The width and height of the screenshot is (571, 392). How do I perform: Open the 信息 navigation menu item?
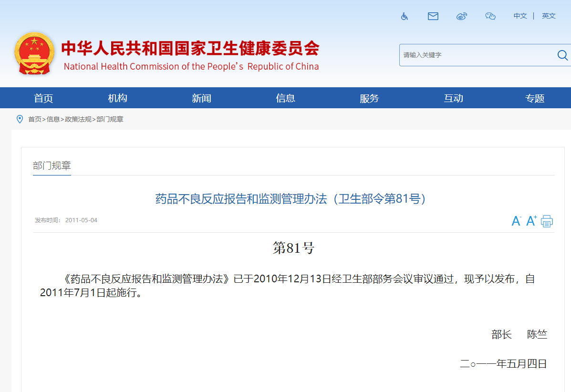[x=285, y=98]
